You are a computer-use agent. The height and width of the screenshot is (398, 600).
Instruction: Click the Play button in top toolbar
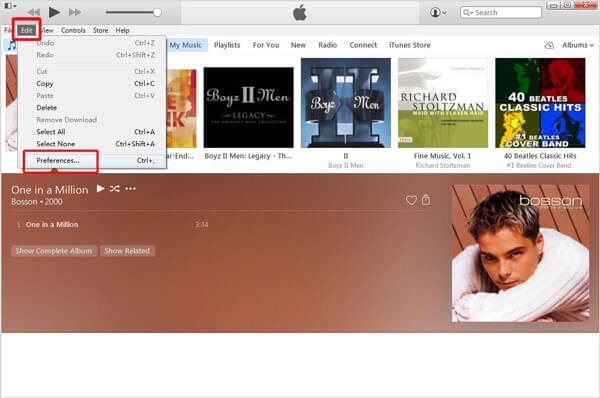[54, 12]
